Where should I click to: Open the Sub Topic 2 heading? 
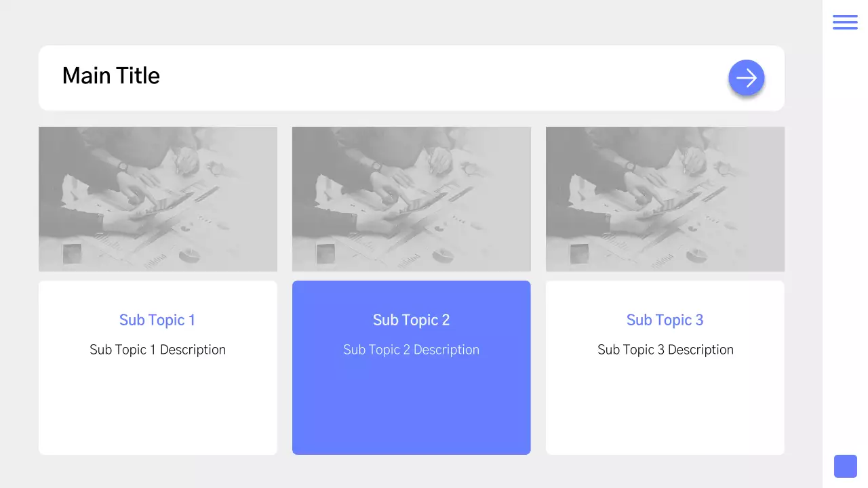click(x=411, y=320)
